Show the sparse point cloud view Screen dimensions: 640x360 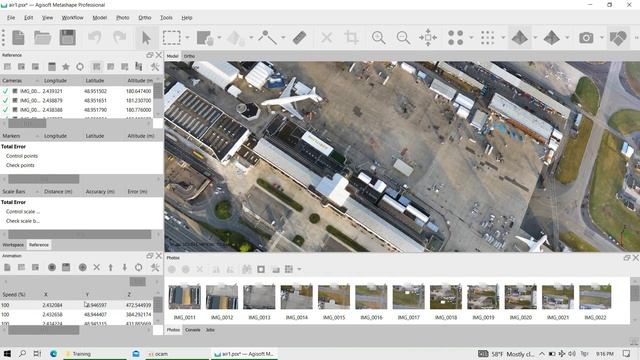[456, 38]
